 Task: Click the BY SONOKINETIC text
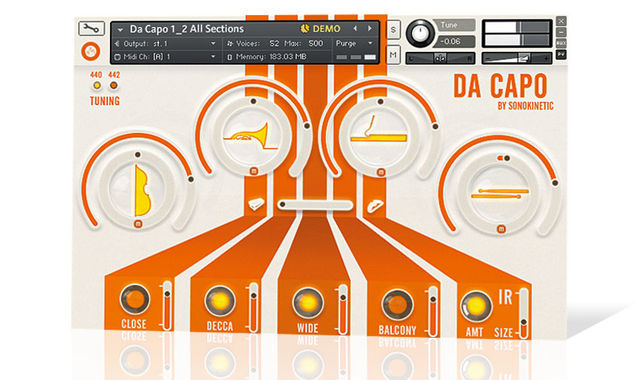526,106
